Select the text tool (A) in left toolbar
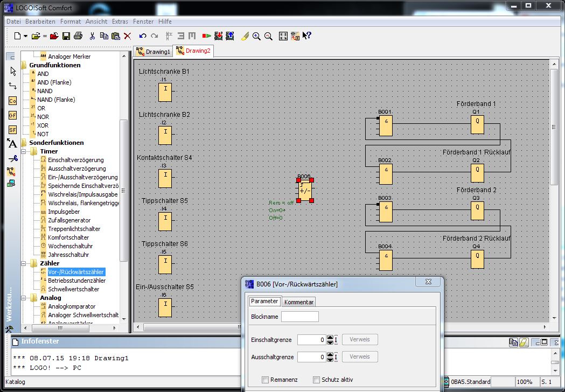 tap(12, 143)
